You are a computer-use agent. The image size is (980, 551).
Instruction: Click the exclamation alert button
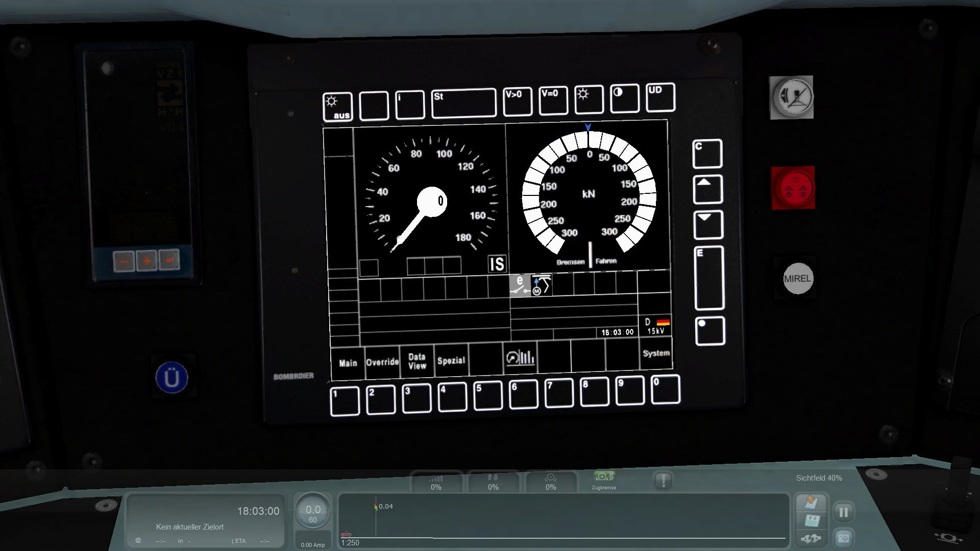tap(663, 480)
